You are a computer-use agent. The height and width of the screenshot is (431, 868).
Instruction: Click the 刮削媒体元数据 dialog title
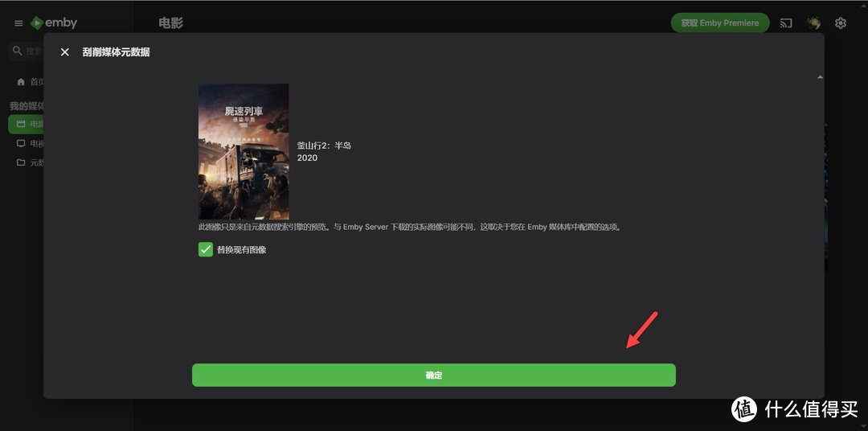[x=117, y=52]
